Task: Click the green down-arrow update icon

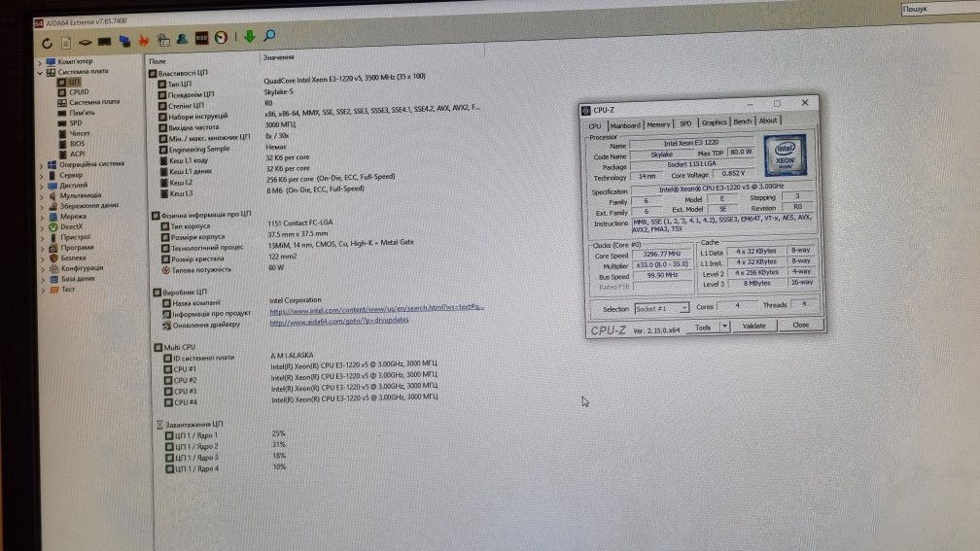Action: [249, 36]
